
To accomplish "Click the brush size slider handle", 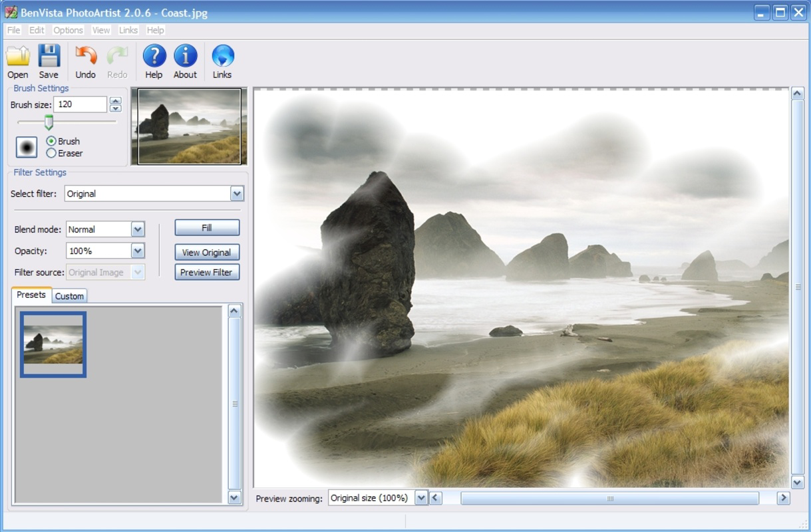I will point(49,122).
